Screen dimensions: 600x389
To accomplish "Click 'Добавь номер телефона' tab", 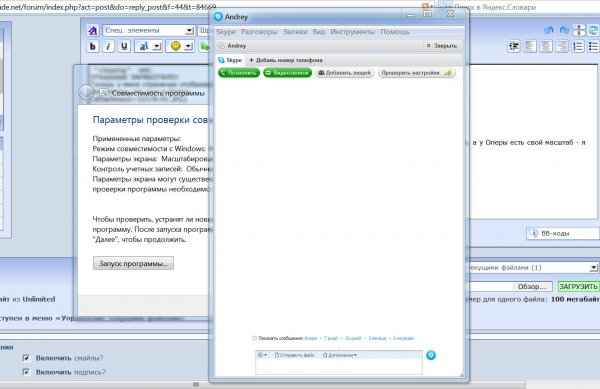I will click(286, 60).
